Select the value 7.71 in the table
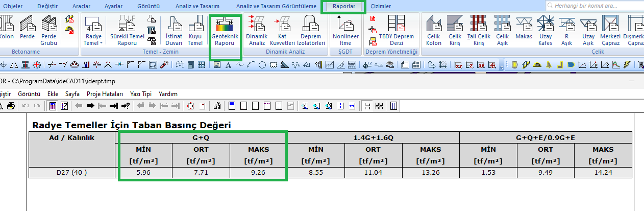Screen dimensions: 644x211 (x=201, y=172)
